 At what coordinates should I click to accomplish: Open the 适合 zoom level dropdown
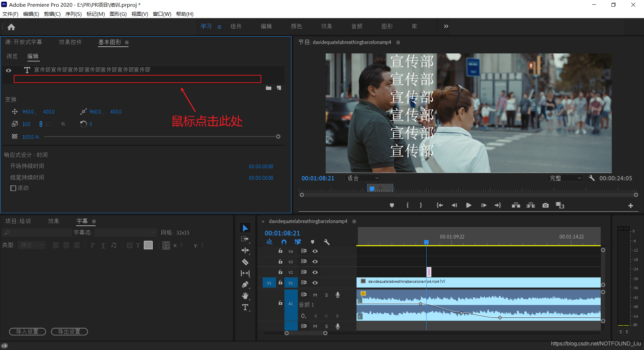(x=363, y=178)
